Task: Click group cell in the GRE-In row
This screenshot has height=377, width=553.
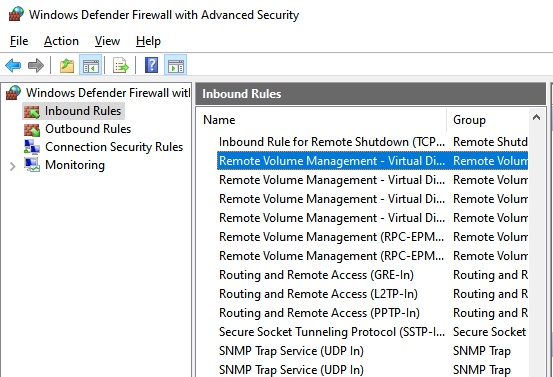Action: (x=490, y=275)
